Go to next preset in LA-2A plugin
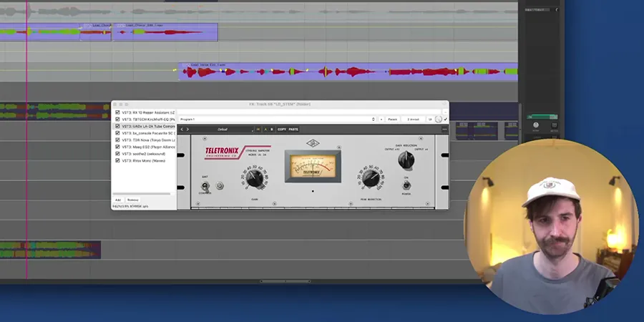This screenshot has width=644, height=322. click(187, 130)
